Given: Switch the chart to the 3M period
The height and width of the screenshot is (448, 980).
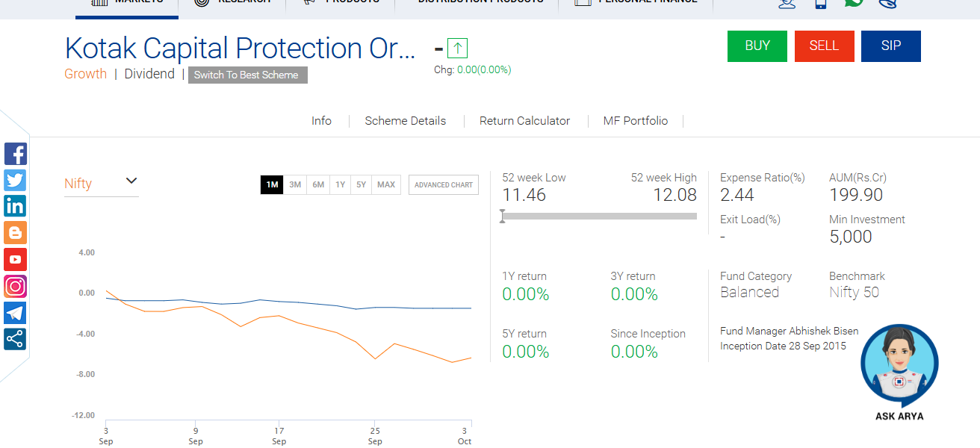Looking at the screenshot, I should click(295, 184).
